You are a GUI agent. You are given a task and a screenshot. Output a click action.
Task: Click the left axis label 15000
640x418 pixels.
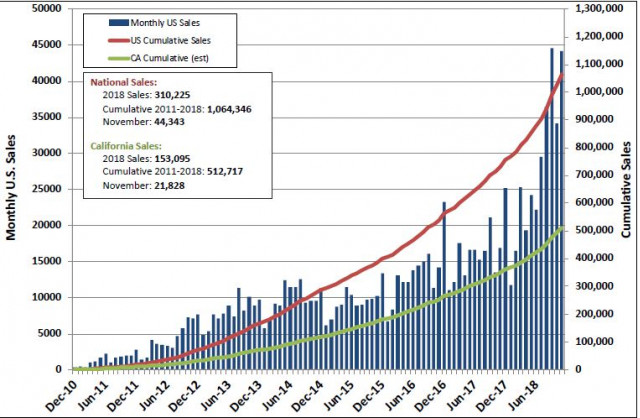pyautogui.click(x=47, y=261)
